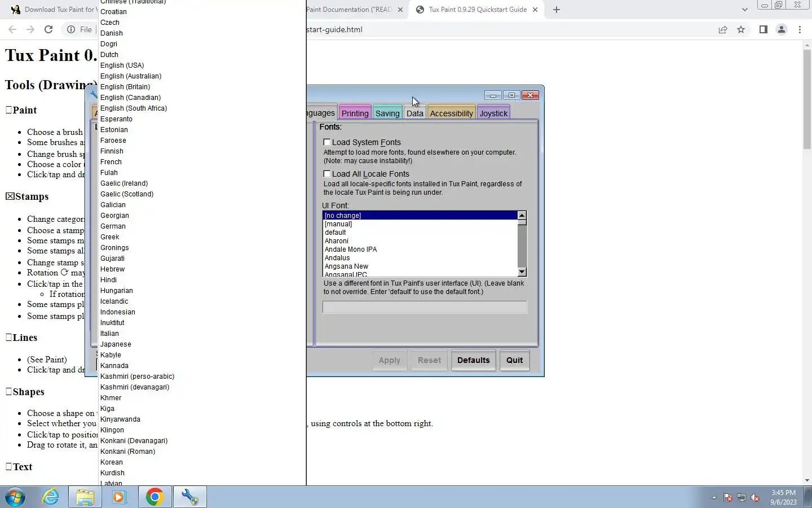The width and height of the screenshot is (812, 508).
Task: Reload the current page
Action: (48, 29)
